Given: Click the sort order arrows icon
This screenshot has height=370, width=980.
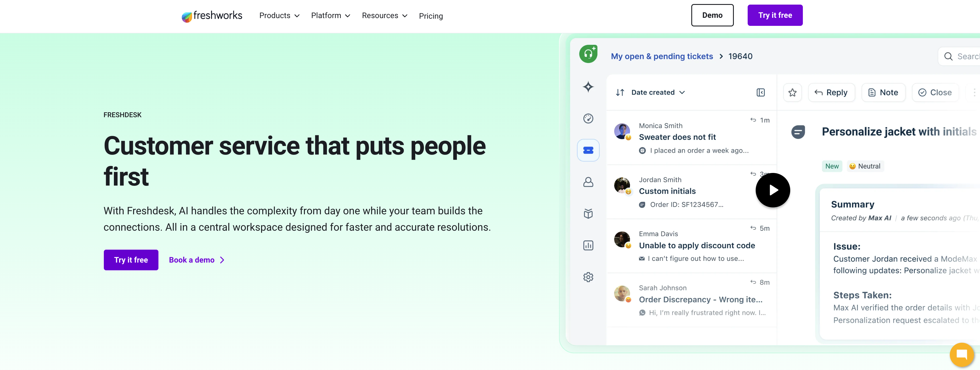Looking at the screenshot, I should [x=620, y=92].
